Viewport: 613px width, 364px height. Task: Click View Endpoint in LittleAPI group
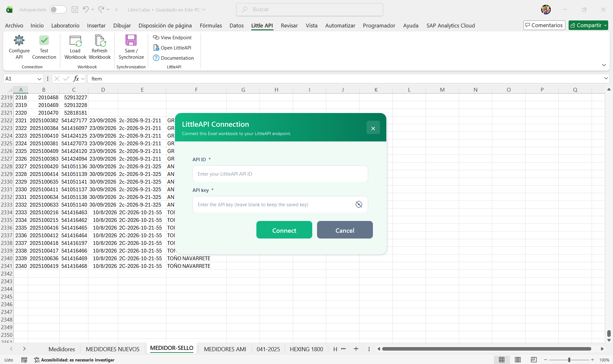172,38
